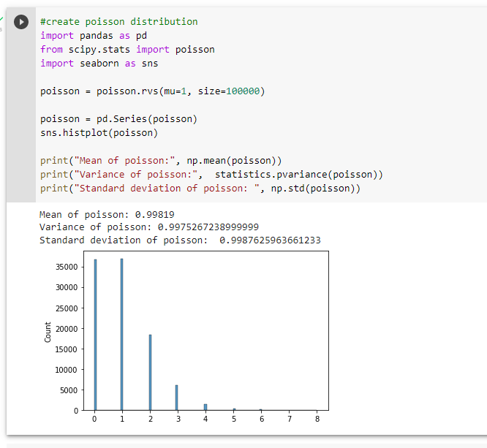Select the 'Mean of poisson: 0.99819' output
This screenshot has height=448, width=487.
click(x=107, y=215)
